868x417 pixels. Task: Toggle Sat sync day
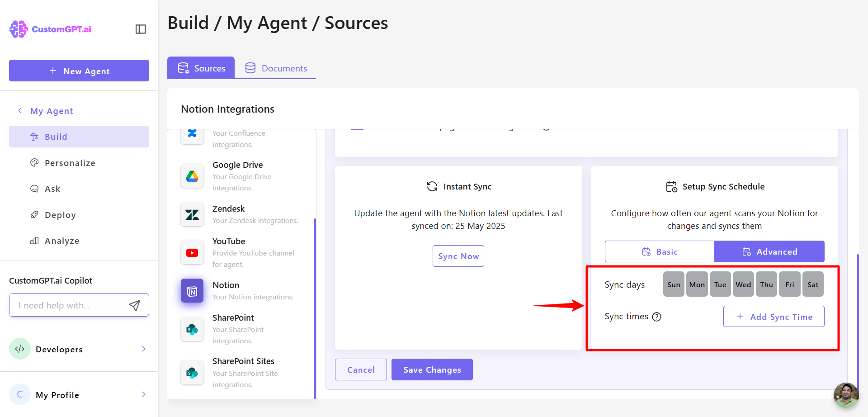(813, 284)
